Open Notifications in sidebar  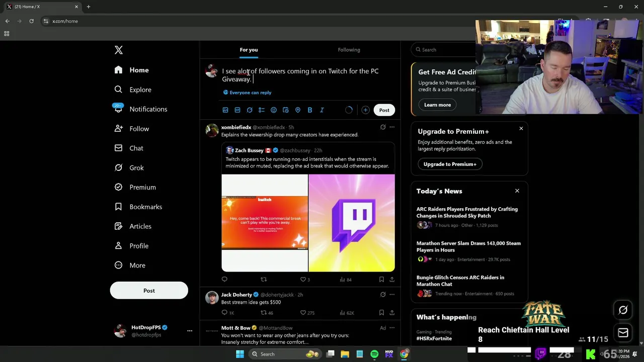point(140,109)
